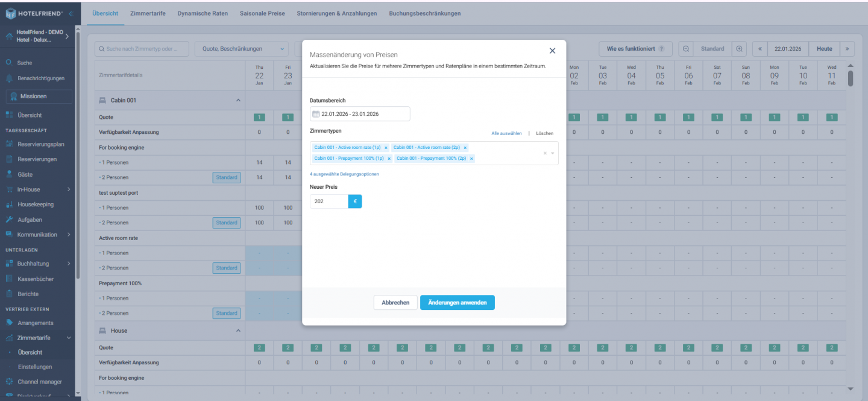Close the Massenänderung von Preisen dialog
The image size is (868, 401).
pos(552,51)
